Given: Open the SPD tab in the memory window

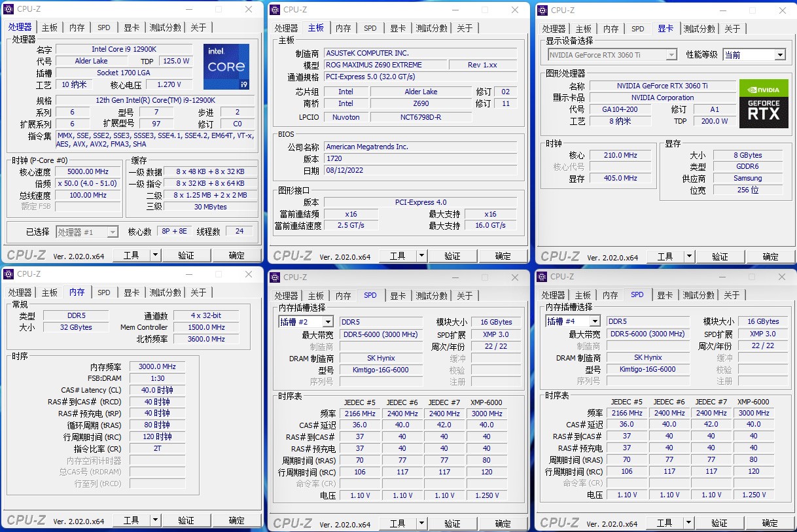Looking at the screenshot, I should coord(104,293).
